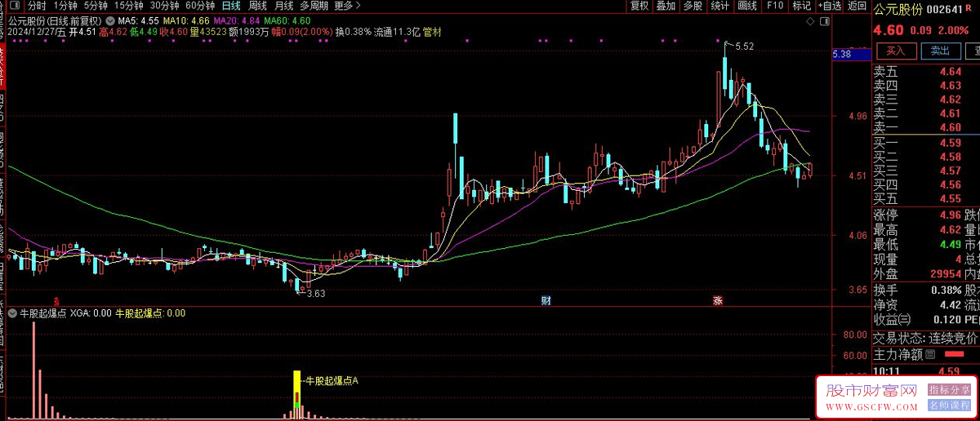The height and width of the screenshot is (421, 980).
Task: Select the 30分钟 period tab
Action: tap(164, 6)
